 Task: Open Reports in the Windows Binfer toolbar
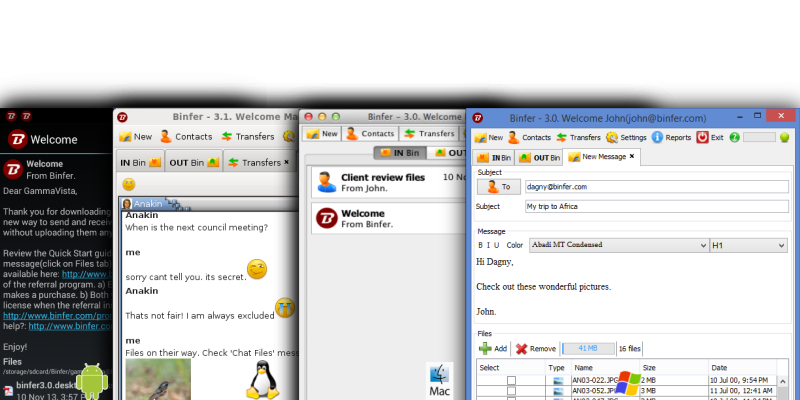[671, 137]
